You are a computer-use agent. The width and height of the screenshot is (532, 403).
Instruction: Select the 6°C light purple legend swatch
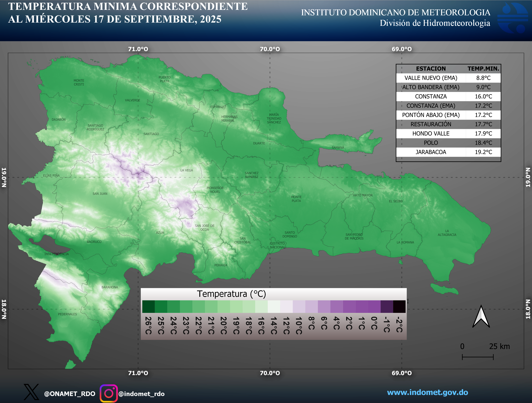(x=324, y=307)
